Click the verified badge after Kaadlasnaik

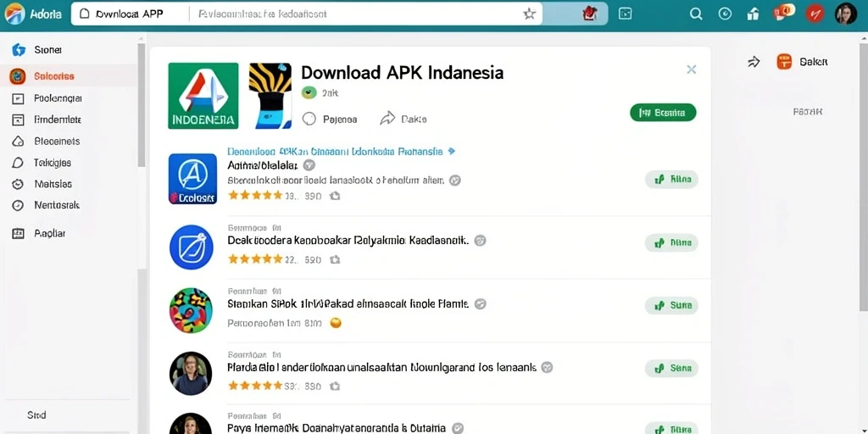481,241
